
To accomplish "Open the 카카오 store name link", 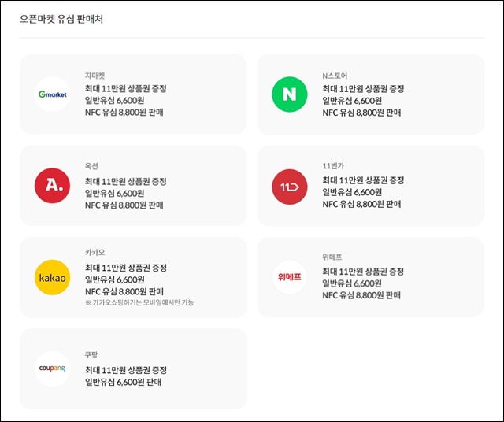I will [94, 252].
